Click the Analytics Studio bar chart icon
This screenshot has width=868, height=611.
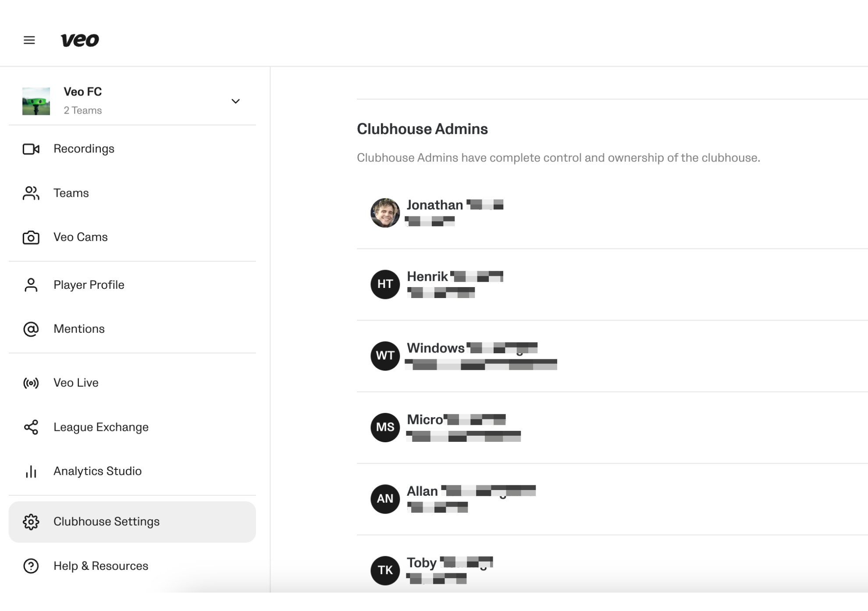31,472
